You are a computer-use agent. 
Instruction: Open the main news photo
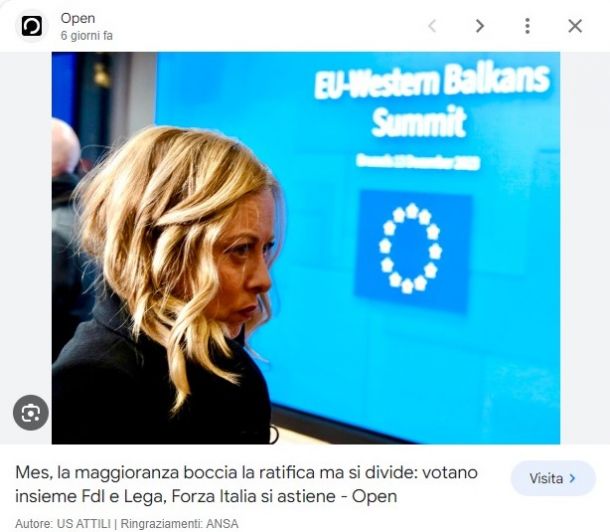(306, 248)
